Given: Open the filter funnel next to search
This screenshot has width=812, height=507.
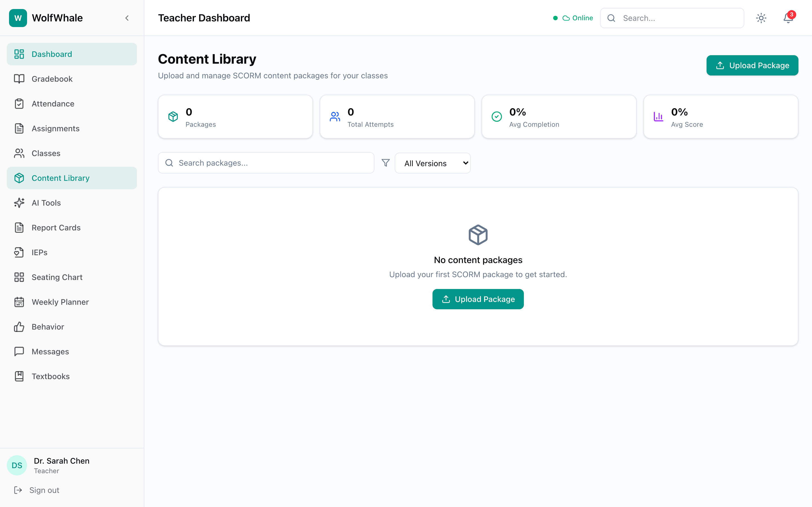Looking at the screenshot, I should click(385, 163).
